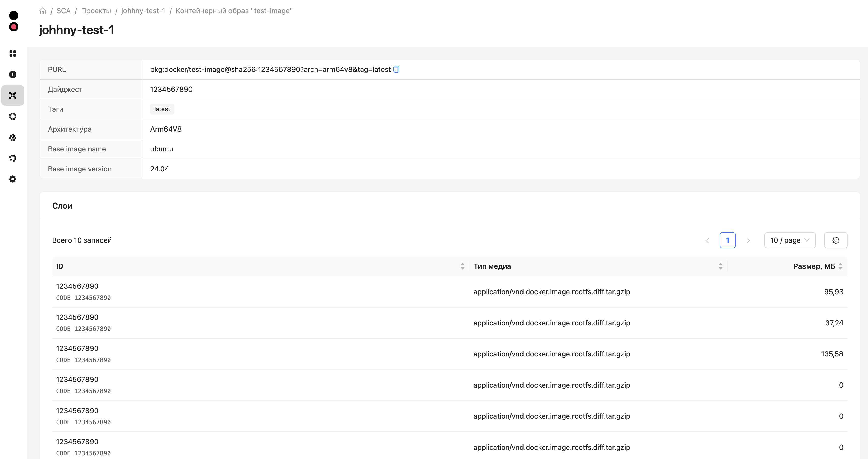The height and width of the screenshot is (459, 868).
Task: Click the Дайджест value 1234567890
Action: click(171, 89)
